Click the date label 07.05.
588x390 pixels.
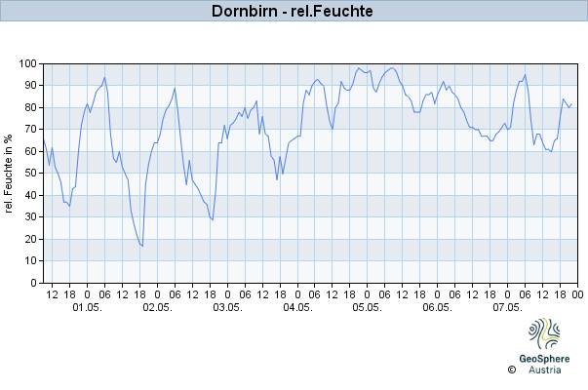pyautogui.click(x=507, y=308)
